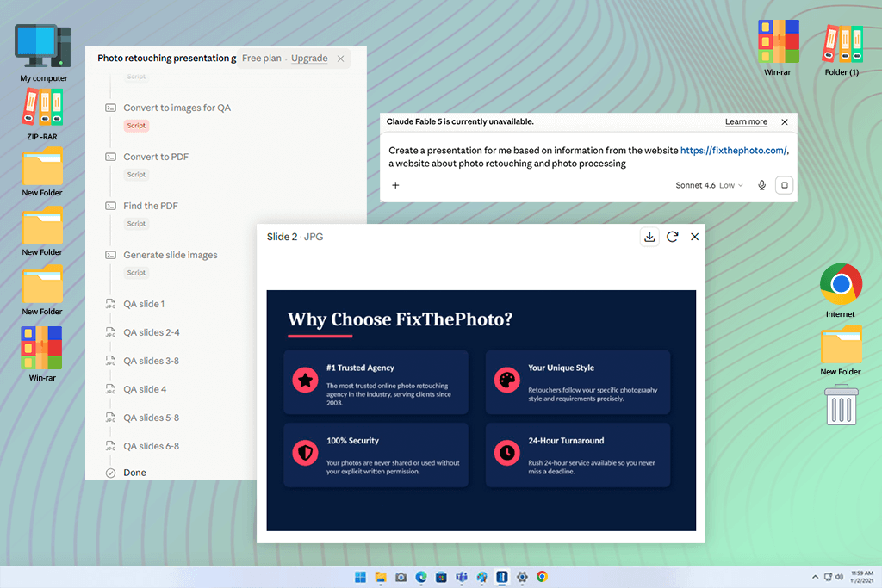Download the Slide 2 JPG image
The image size is (882, 588).
[x=649, y=237]
